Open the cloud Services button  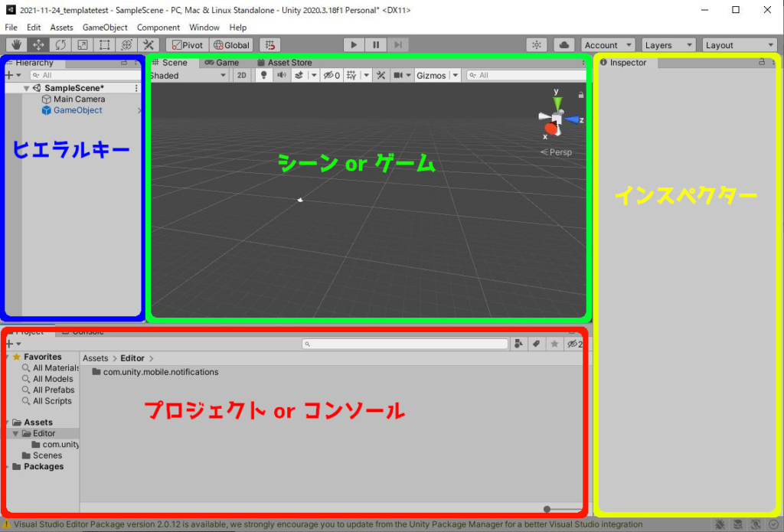pyautogui.click(x=564, y=45)
